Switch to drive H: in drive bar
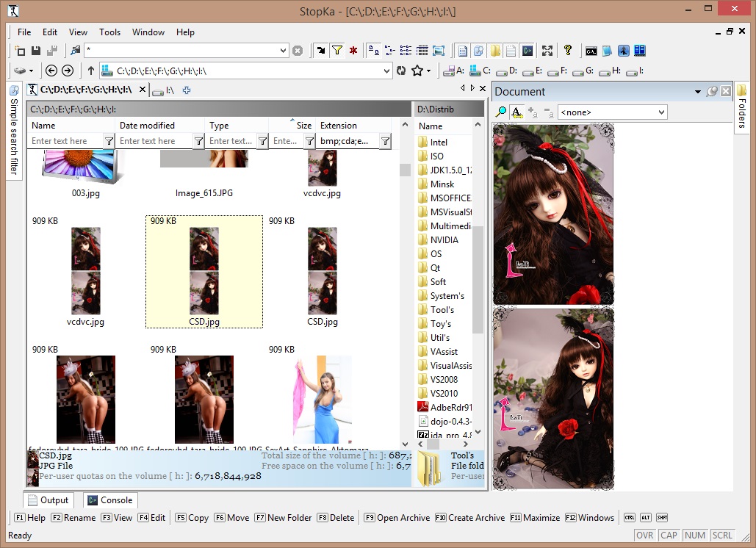The image size is (756, 548). click(610, 71)
